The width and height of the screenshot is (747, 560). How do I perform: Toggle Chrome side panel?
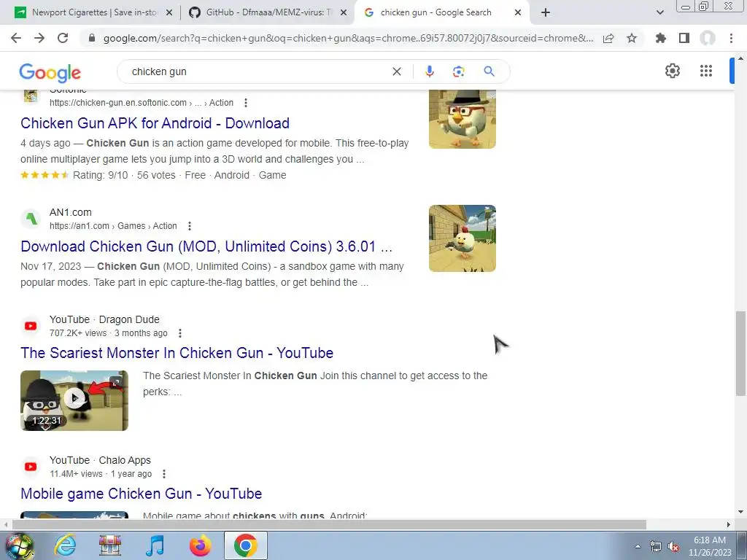tap(684, 38)
